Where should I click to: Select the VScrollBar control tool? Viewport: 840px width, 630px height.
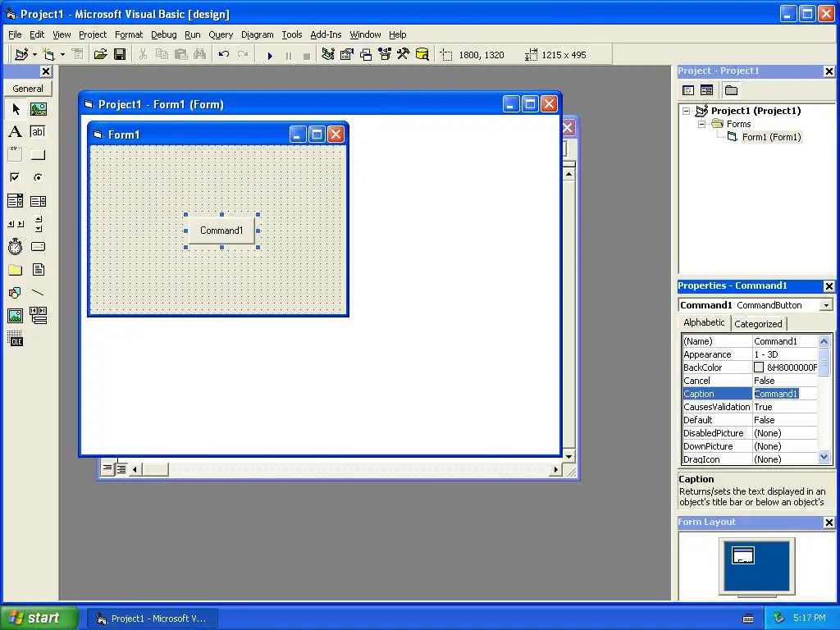[x=38, y=224]
